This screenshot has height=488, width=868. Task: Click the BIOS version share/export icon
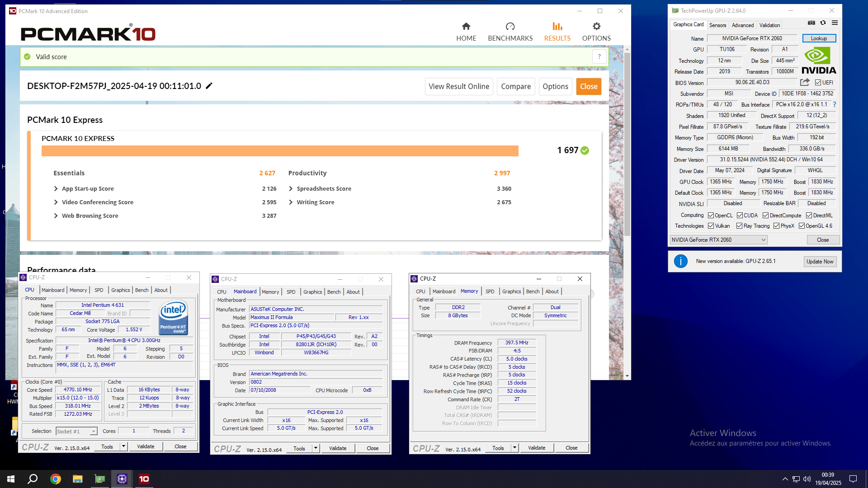click(805, 82)
